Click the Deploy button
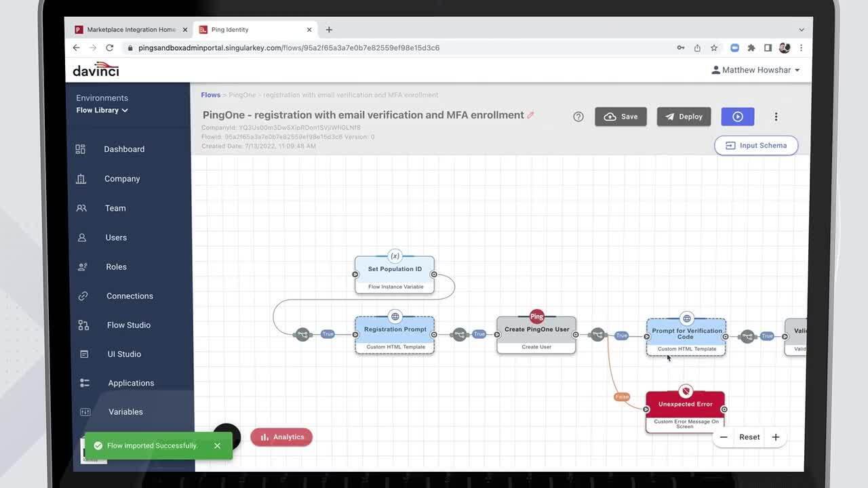 [x=684, y=117]
